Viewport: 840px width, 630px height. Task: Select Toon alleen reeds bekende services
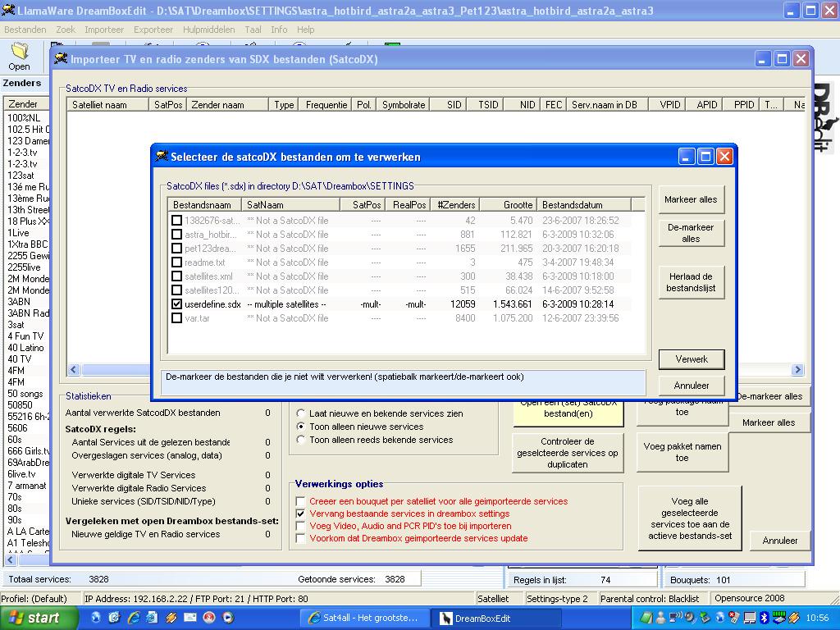(301, 440)
